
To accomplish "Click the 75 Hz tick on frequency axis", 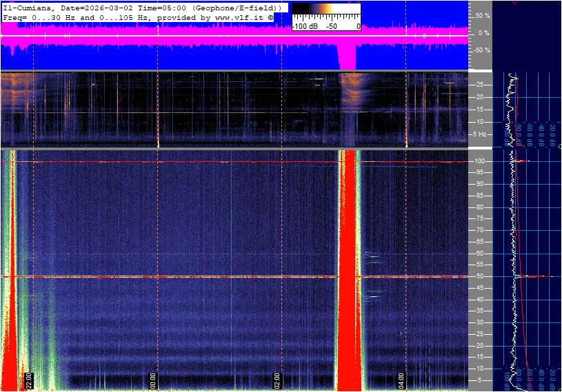I will [x=479, y=218].
